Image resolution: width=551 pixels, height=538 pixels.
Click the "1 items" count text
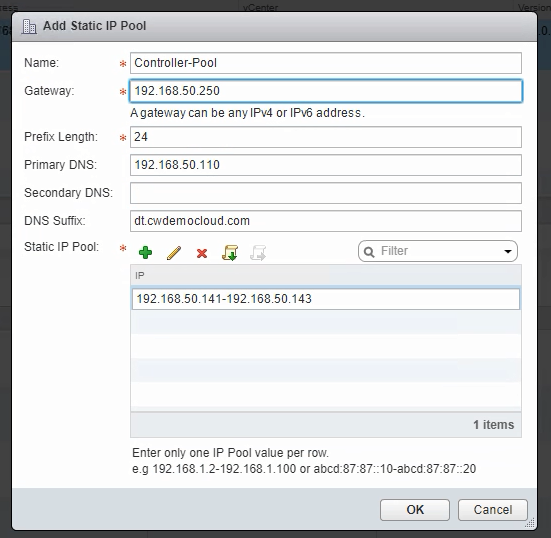tap(493, 424)
